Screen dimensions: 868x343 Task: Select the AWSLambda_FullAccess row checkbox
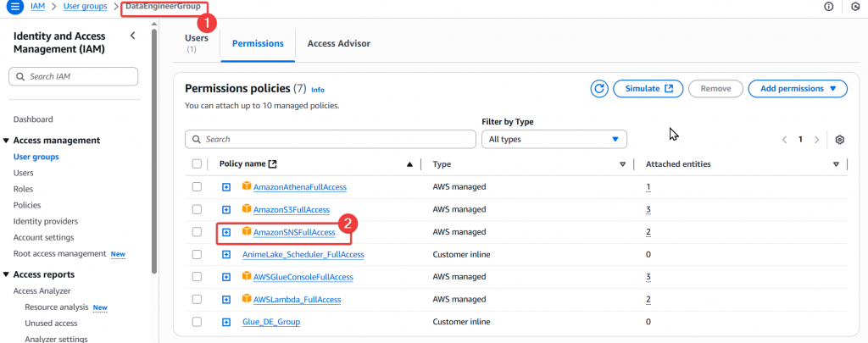click(x=197, y=299)
